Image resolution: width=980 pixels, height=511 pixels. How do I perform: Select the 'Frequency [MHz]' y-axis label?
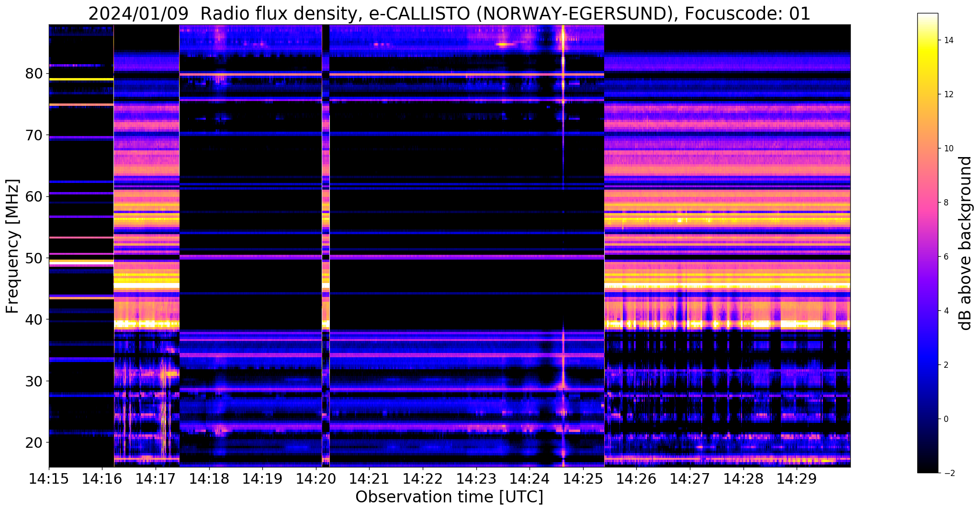(x=13, y=246)
